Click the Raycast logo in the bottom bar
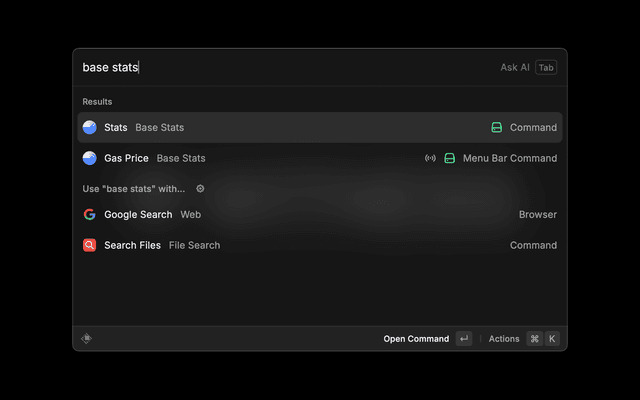 87,339
